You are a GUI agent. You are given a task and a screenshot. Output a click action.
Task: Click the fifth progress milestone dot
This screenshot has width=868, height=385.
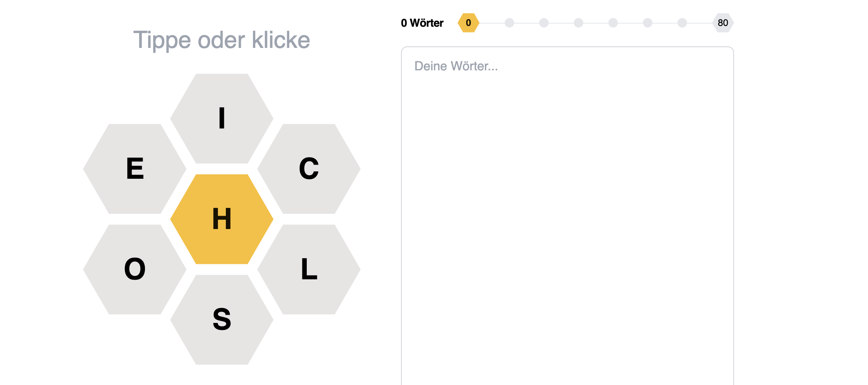click(x=648, y=23)
